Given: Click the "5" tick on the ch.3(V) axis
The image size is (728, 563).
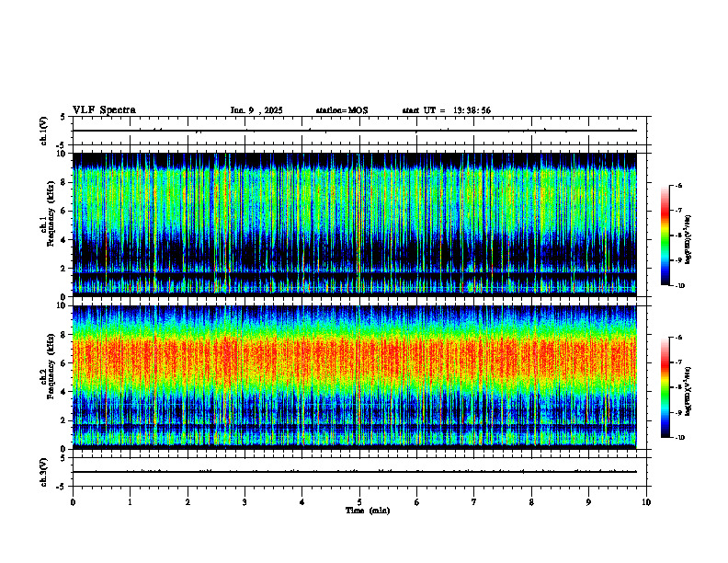Looking at the screenshot, I should tap(63, 458).
